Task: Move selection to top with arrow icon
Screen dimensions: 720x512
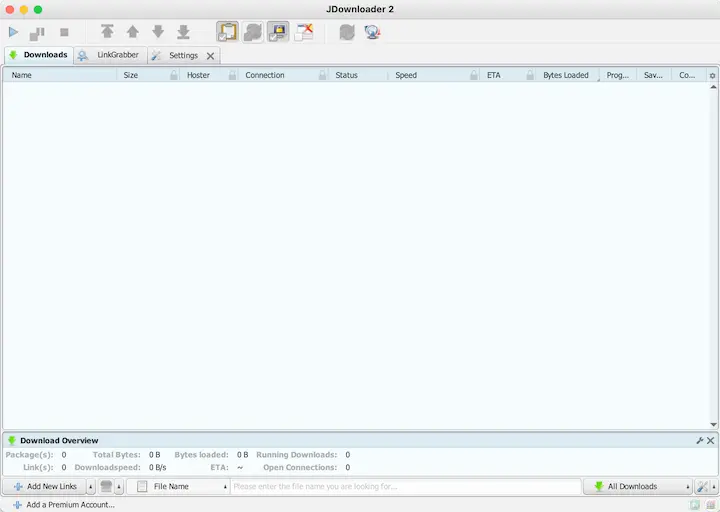Action: pos(107,32)
